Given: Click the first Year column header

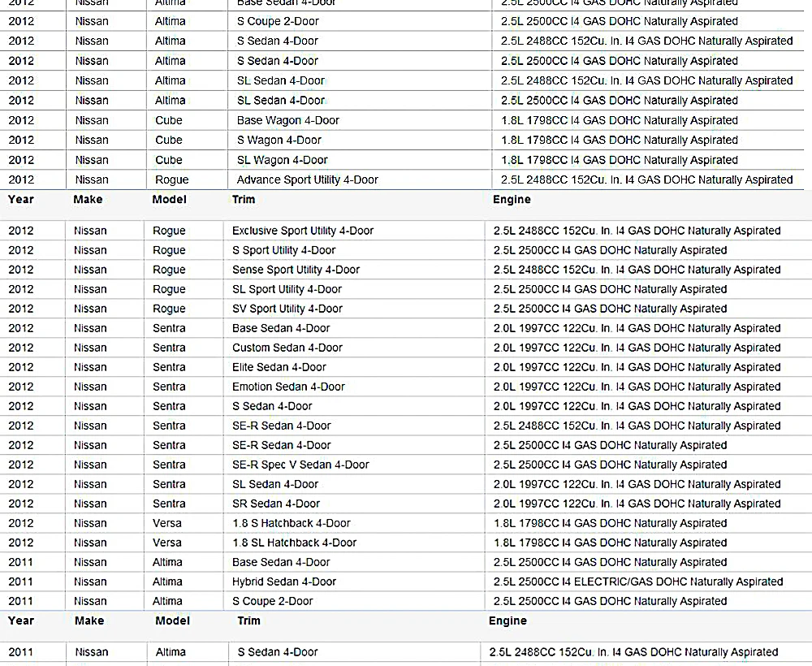Looking at the screenshot, I should (x=21, y=199).
